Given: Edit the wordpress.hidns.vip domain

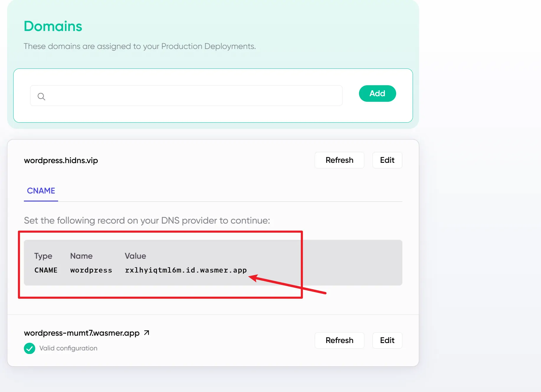Looking at the screenshot, I should click(x=387, y=160).
